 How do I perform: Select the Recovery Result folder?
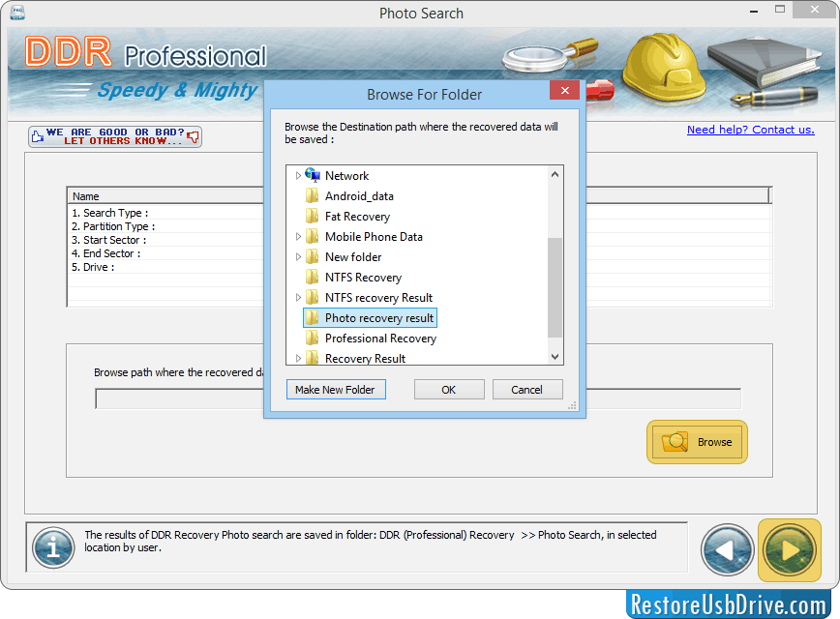pos(365,358)
